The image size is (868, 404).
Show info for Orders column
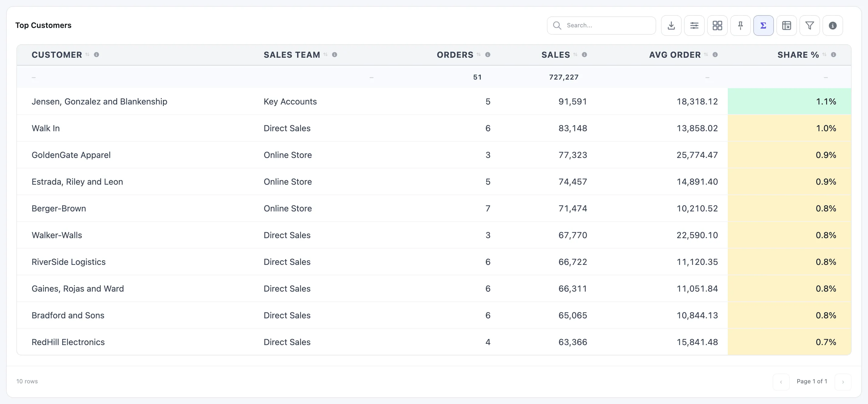click(488, 54)
